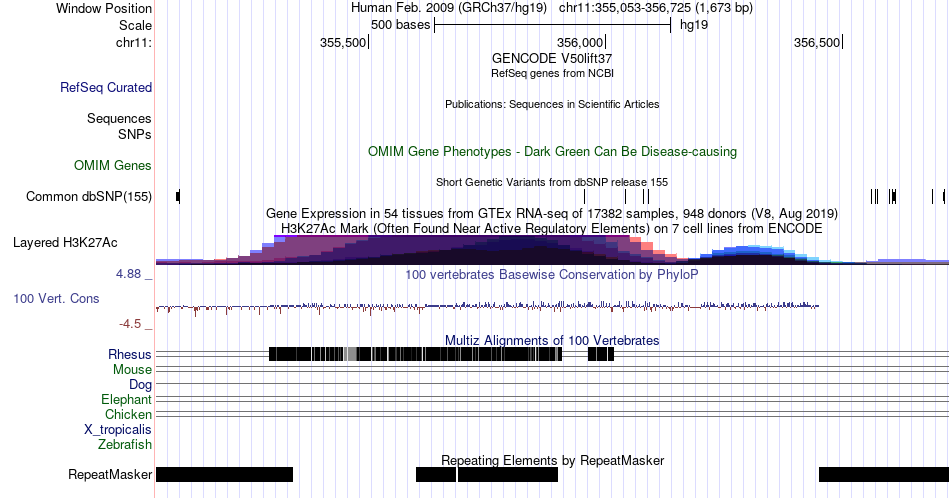Viewport: 950px width, 498px height.
Task: Click the -4.5 PhyloP lower scale value
Action: [x=130, y=324]
